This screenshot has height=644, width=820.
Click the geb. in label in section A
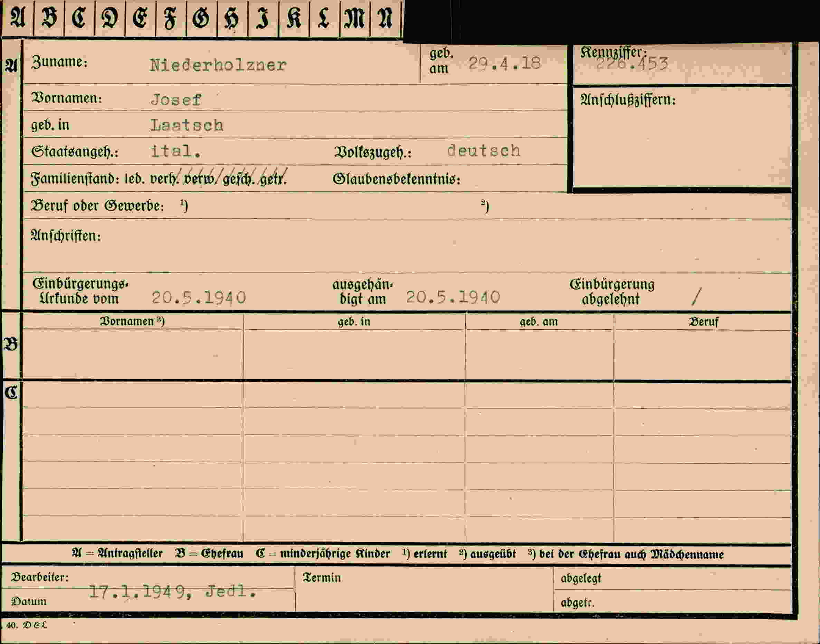[50, 125]
